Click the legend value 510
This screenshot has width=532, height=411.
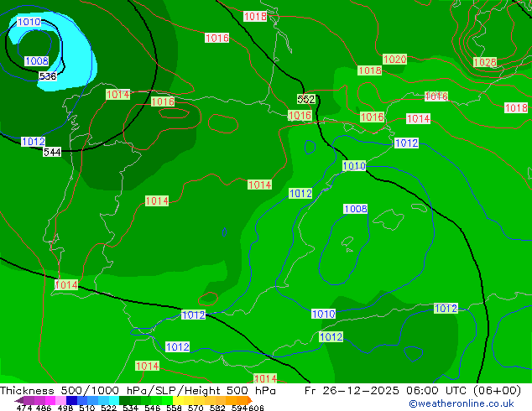pos(87,408)
